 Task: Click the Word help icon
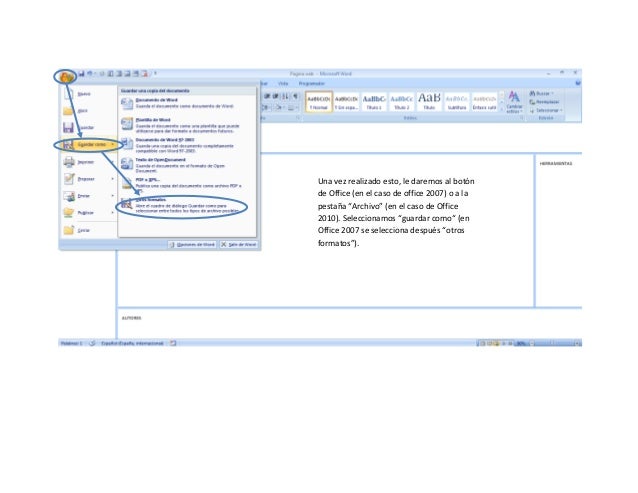coord(578,83)
